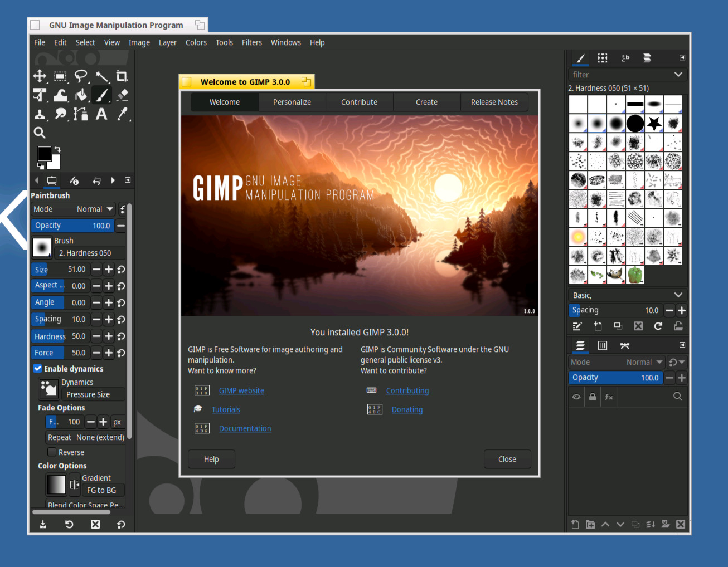Select the Rectangle Select tool
Screen dimensions: 728x567
coord(60,76)
